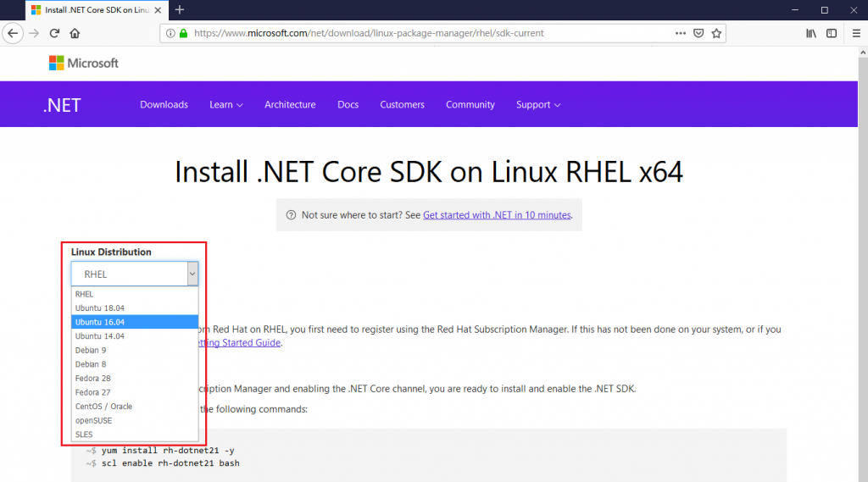Open the Architecture nav item
Screen dimensions: 868x482
click(290, 104)
